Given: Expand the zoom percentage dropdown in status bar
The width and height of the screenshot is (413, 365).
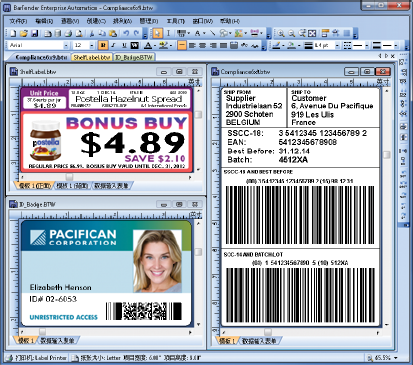Looking at the screenshot, I should point(396,358).
